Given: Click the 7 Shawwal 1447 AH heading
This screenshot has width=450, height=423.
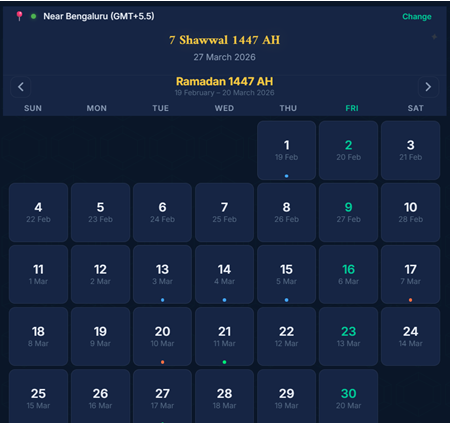Looking at the screenshot, I should click(x=224, y=40).
